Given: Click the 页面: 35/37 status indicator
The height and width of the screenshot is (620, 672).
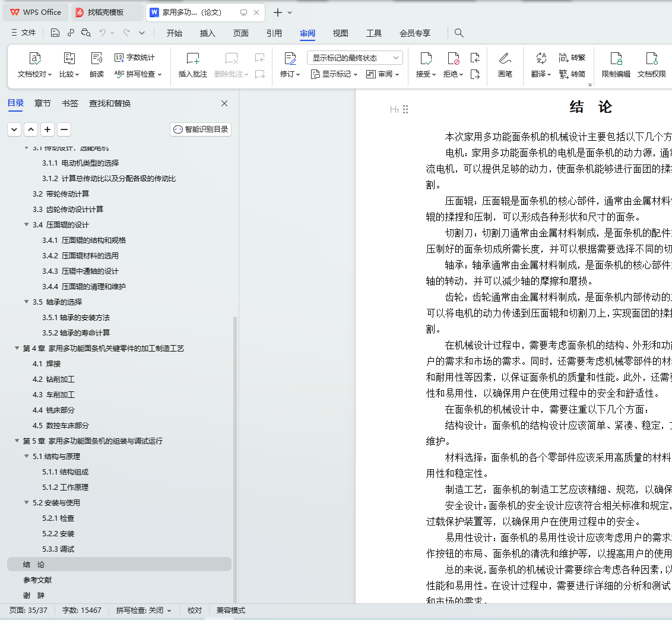Looking at the screenshot, I should [28, 610].
